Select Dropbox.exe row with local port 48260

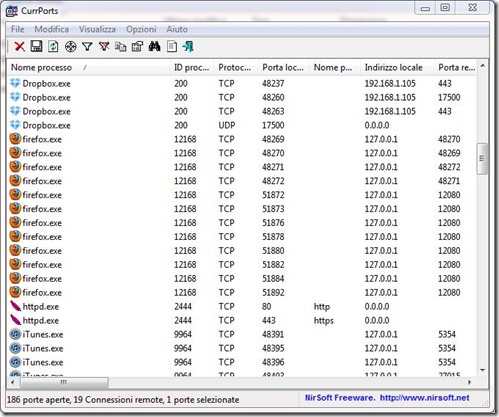click(242, 97)
